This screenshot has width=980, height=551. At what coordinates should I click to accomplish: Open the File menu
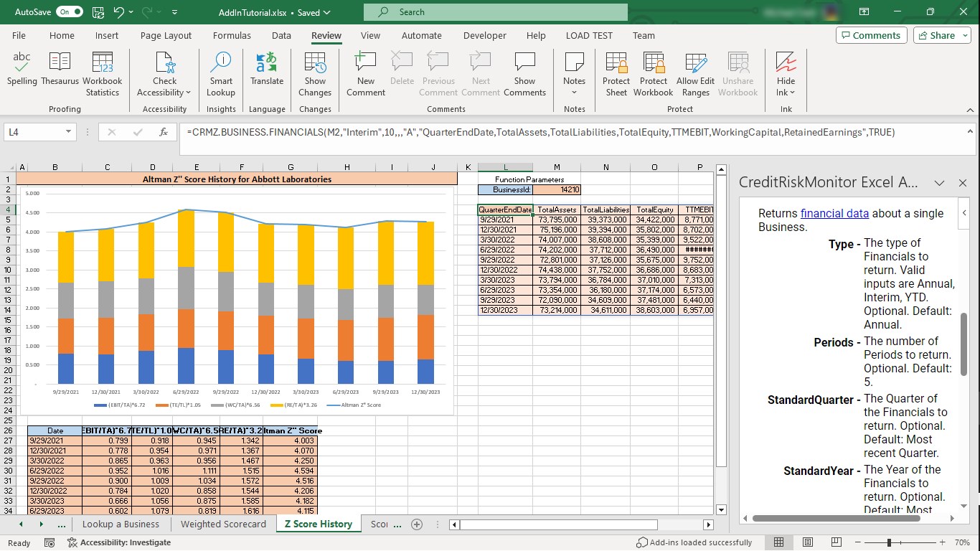(x=19, y=35)
